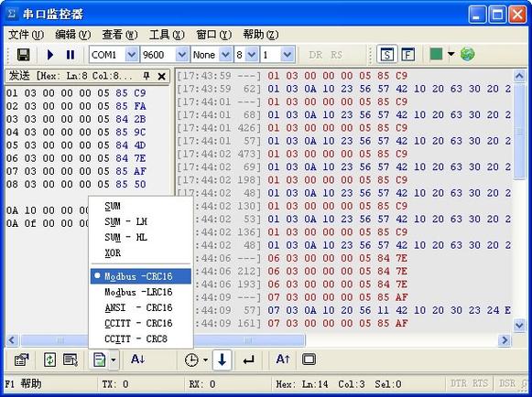Open the COM1 port dropdown
The image size is (532, 397).
click(131, 55)
